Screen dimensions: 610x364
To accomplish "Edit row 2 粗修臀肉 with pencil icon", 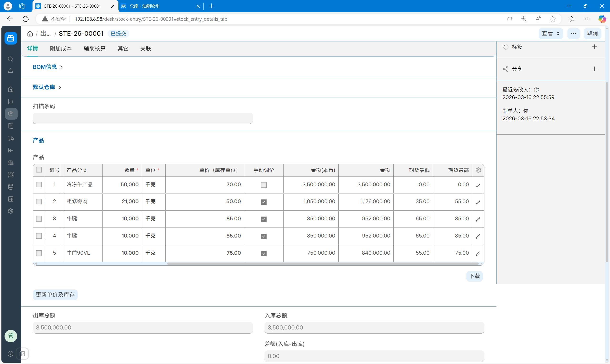I will tap(478, 202).
